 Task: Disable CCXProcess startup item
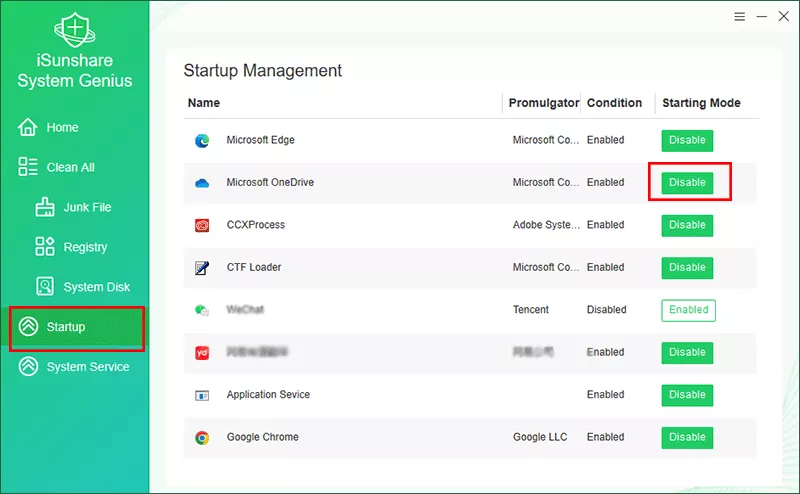[x=687, y=225]
